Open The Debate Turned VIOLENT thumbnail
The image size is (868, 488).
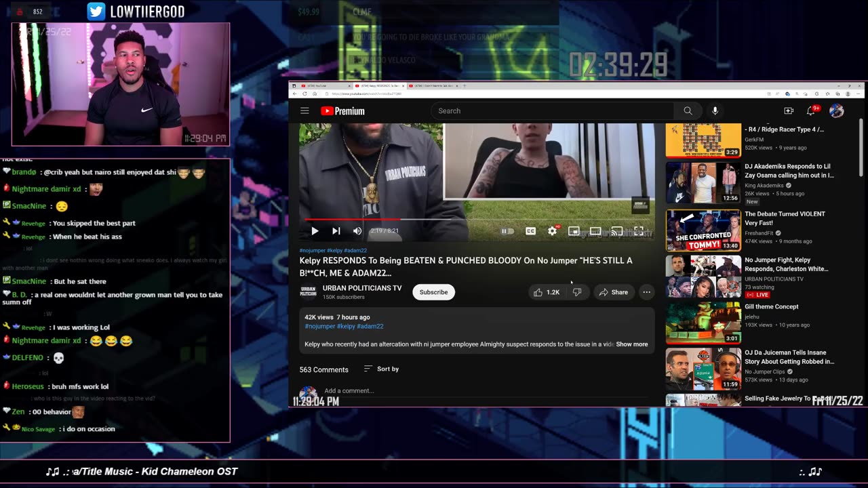(703, 230)
